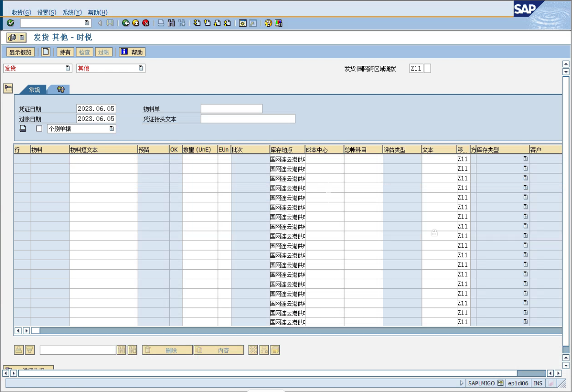Open the 发货 transaction type dropdown
Screen dimensions: 572x392
tap(68, 68)
